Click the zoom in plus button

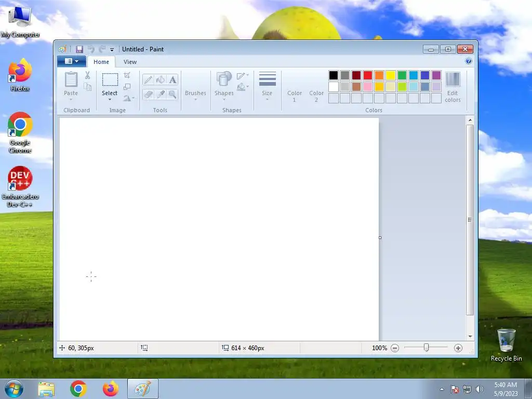point(458,348)
